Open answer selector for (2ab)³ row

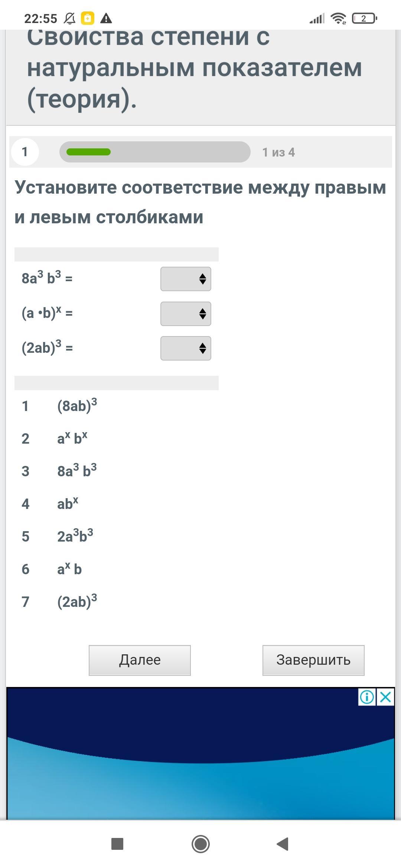click(x=186, y=348)
